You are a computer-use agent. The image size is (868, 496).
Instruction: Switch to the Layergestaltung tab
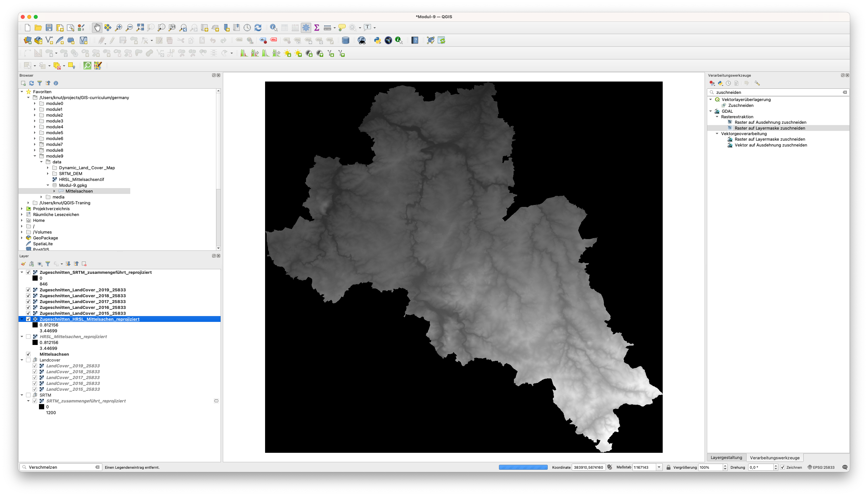point(726,457)
